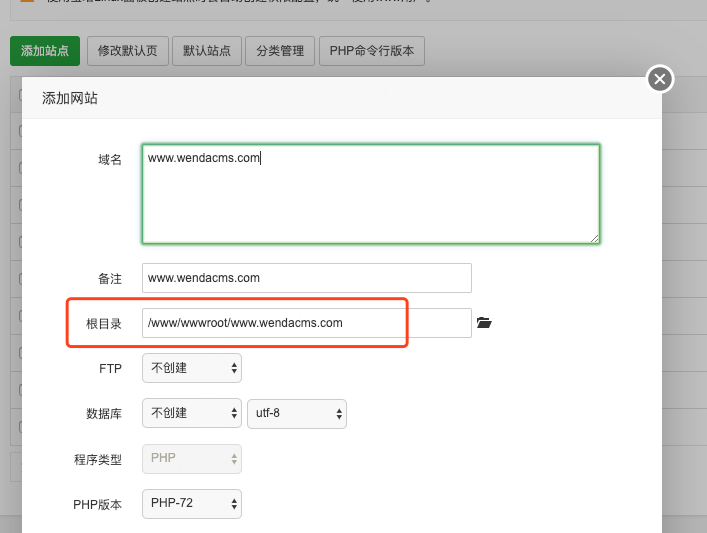Screen dimensions: 707x533
Task: Open the FTP 不创建 dropdown
Action: 192,368
